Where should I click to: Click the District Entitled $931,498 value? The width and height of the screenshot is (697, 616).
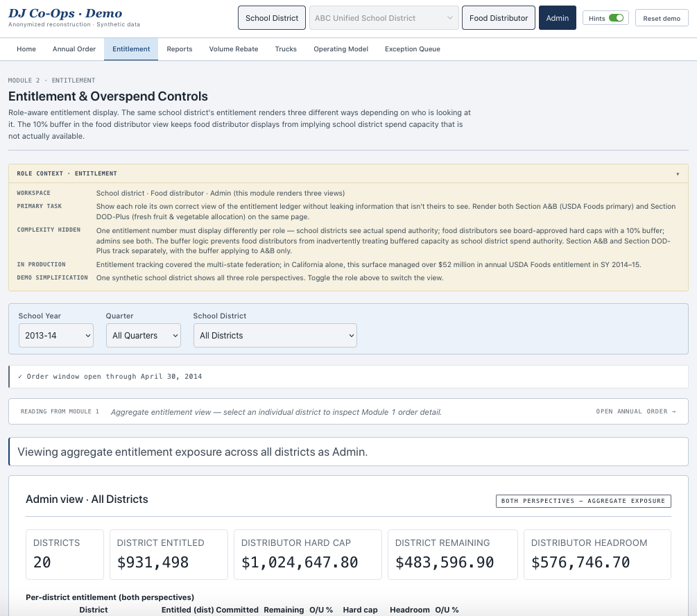[x=153, y=562]
